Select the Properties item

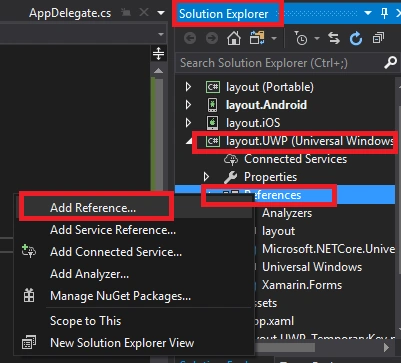click(x=270, y=177)
